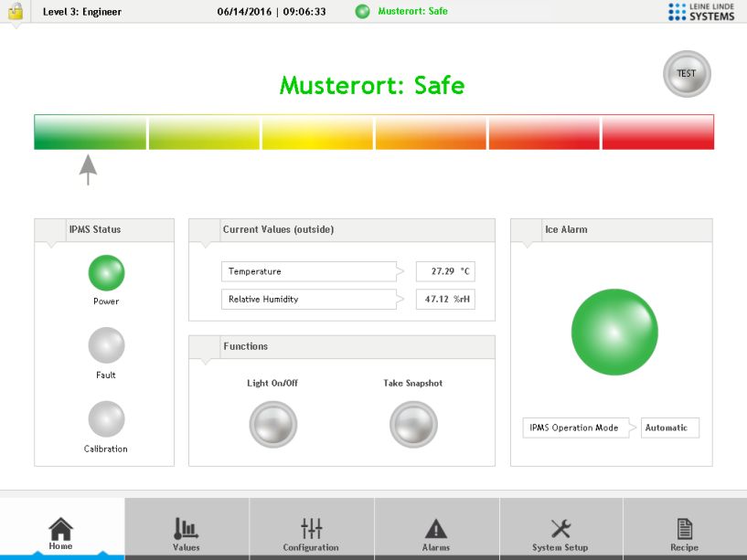This screenshot has width=747, height=560.
Task: Click the gray Fault status indicator
Action: pos(106,346)
